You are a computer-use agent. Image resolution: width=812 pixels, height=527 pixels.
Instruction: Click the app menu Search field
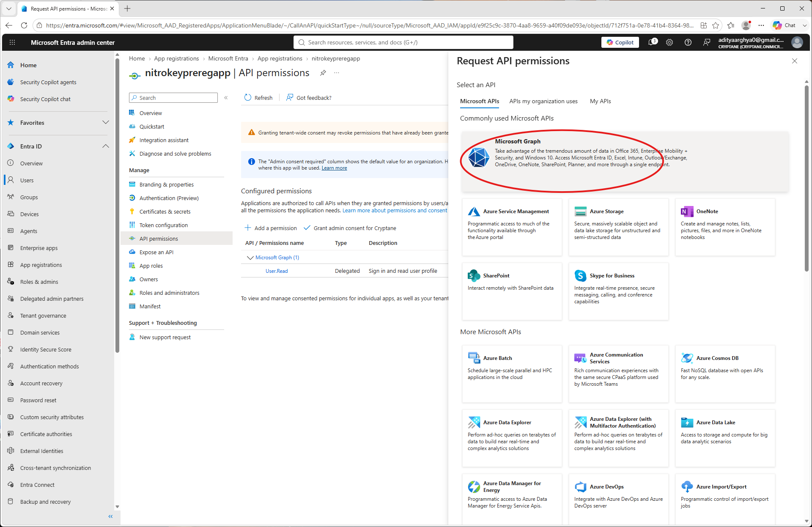[173, 98]
